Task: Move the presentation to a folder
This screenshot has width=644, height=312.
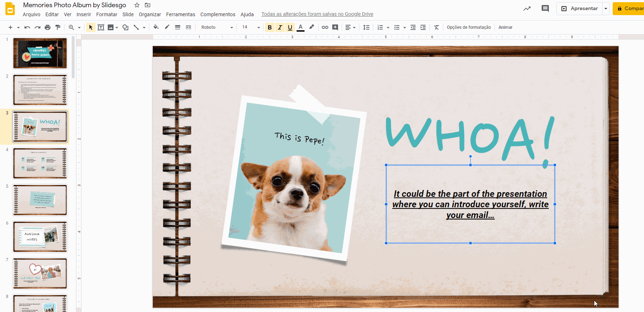Action: tap(147, 5)
